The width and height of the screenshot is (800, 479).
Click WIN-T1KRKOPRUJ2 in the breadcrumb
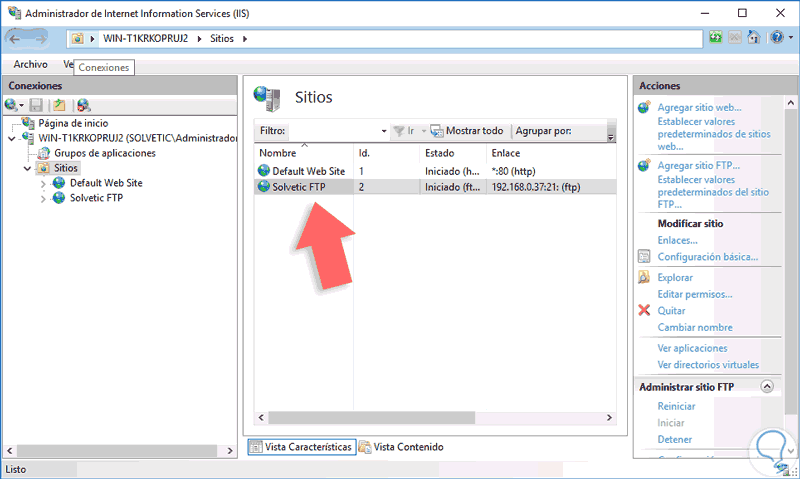click(145, 39)
